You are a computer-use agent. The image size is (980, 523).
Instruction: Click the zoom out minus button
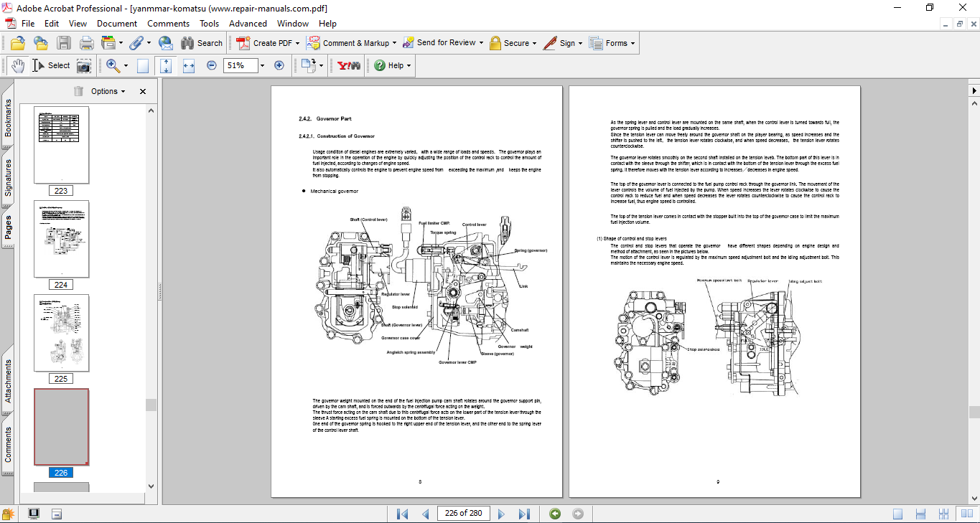[212, 65]
